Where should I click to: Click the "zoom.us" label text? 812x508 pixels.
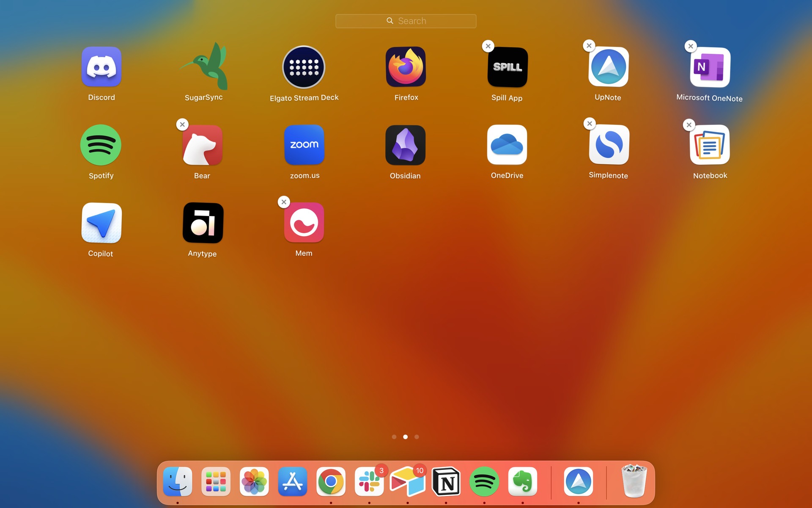coord(304,175)
